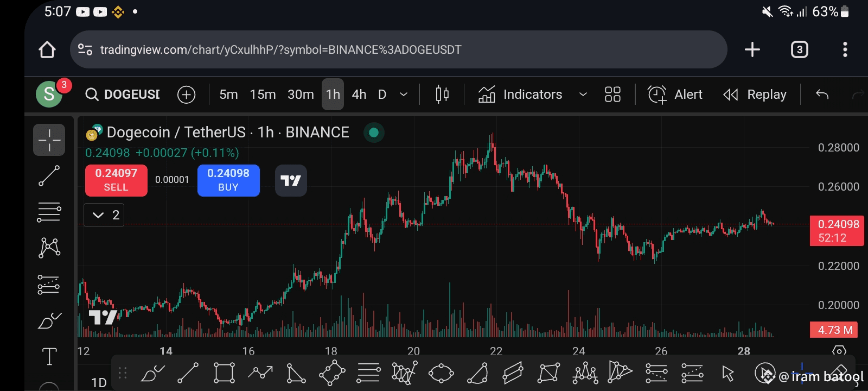The width and height of the screenshot is (868, 391).
Task: Switch to the 15m timeframe
Action: (263, 94)
